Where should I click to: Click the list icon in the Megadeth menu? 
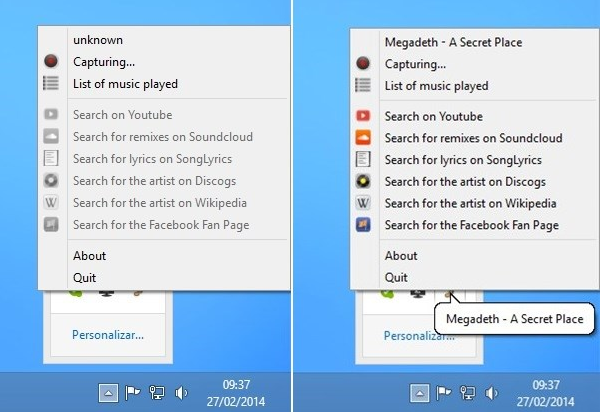tap(363, 85)
